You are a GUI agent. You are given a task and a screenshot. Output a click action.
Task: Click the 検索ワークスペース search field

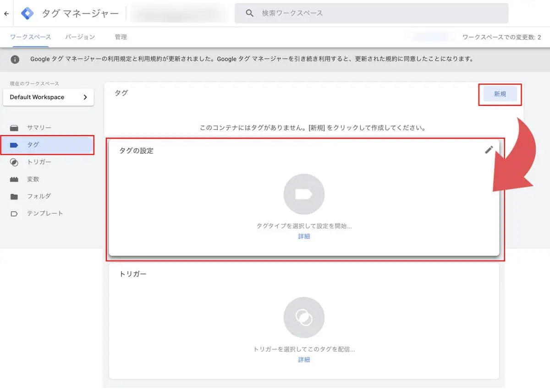click(321, 13)
